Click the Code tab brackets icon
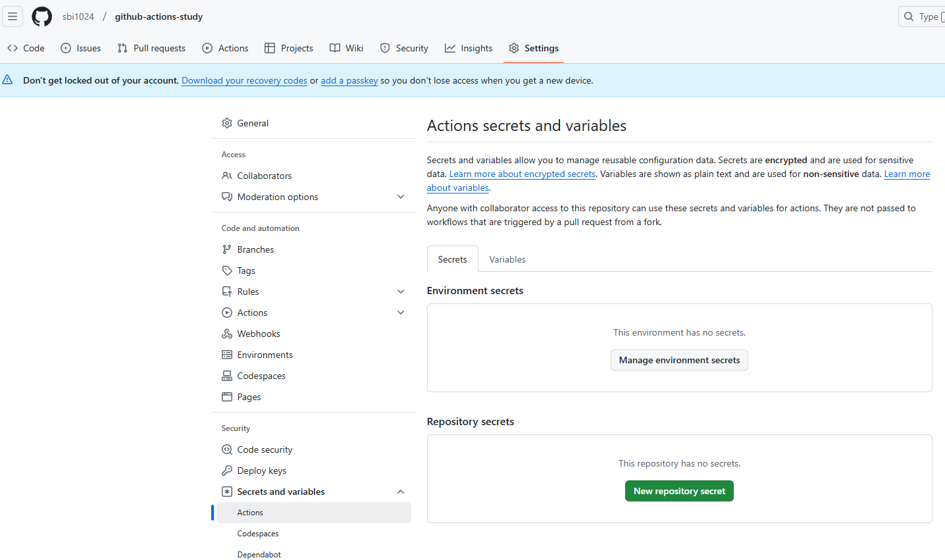945x560 pixels. coord(13,48)
